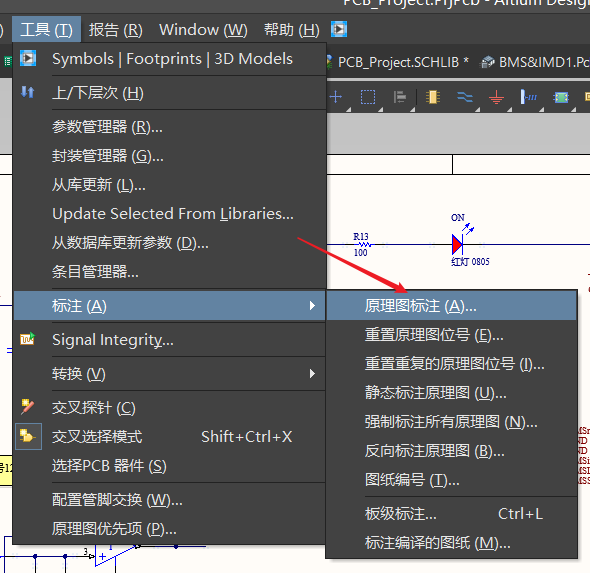The height and width of the screenshot is (573, 590).
Task: Click the Signal Integrity waveform icon
Action: tap(27, 339)
